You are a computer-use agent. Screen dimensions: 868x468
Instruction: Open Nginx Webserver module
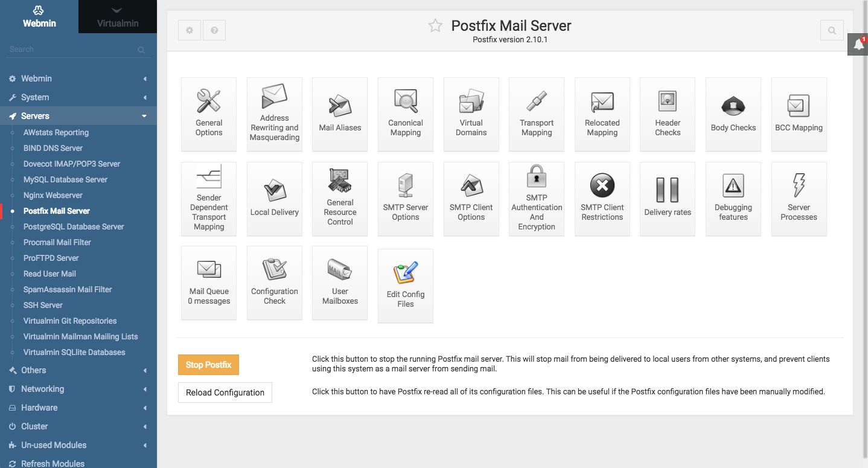[x=53, y=195]
